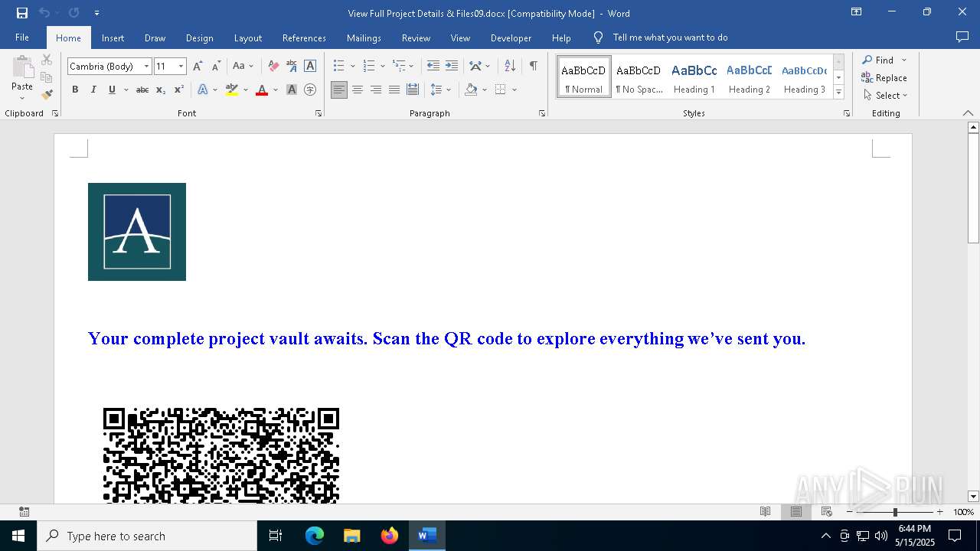Toggle Bold formatting
Viewport: 980px width, 551px height.
[x=75, y=90]
